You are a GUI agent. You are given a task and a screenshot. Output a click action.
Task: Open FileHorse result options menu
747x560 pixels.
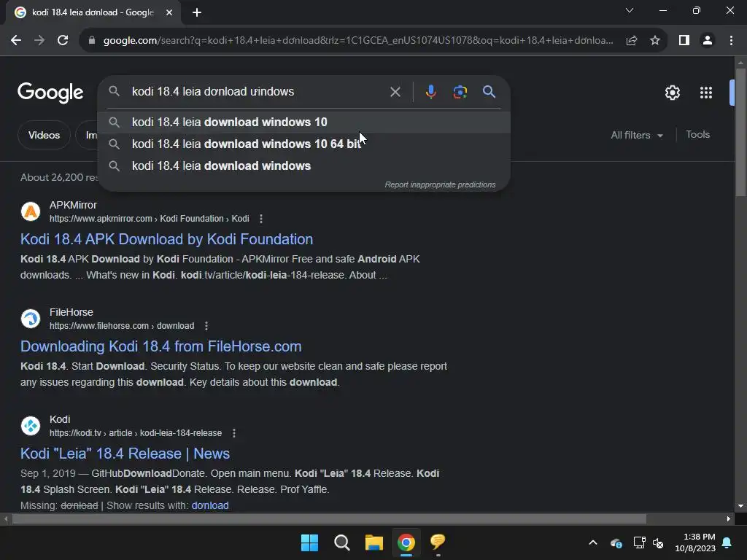tap(206, 326)
